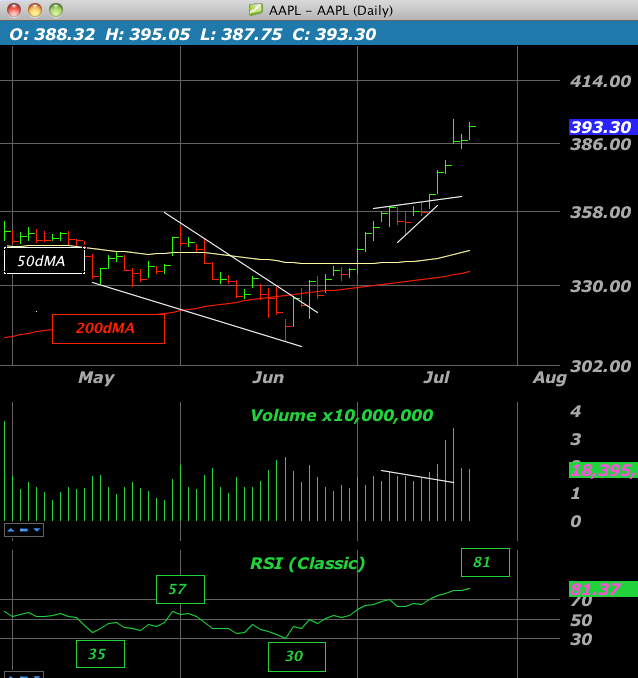
Task: Click the 358.00 price axis label
Action: (600, 212)
